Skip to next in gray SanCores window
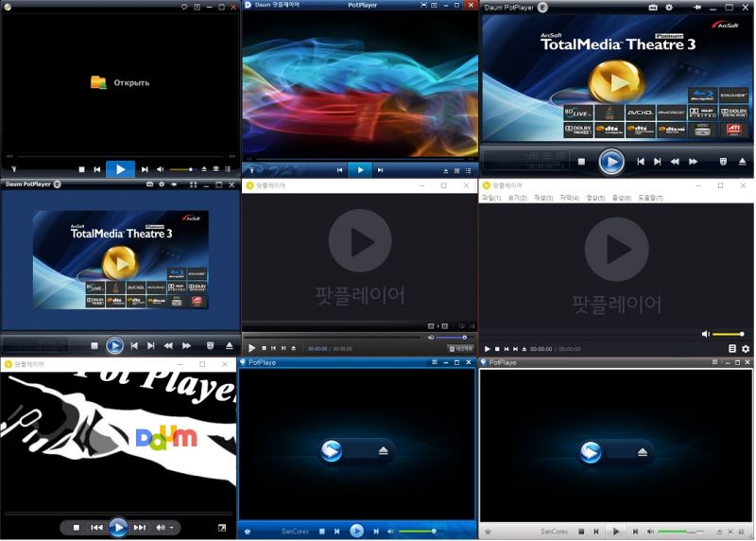This screenshot has height=541, width=756. [x=635, y=532]
